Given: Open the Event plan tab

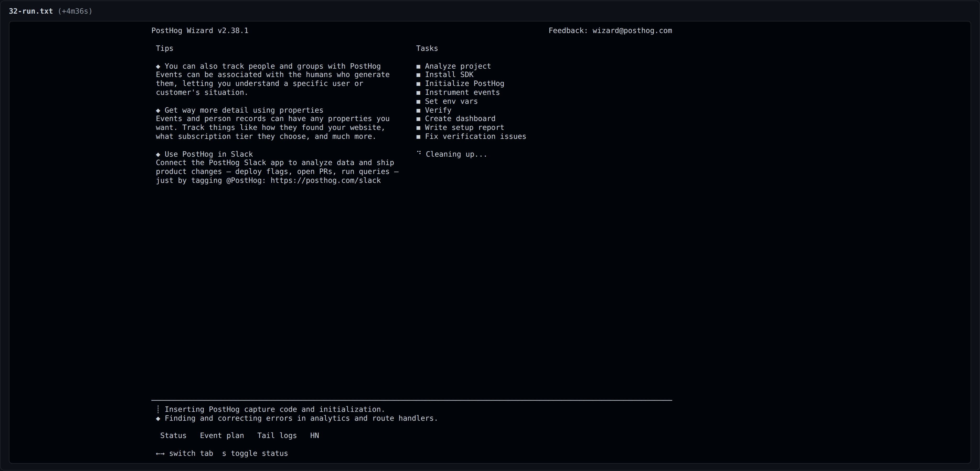Looking at the screenshot, I should pyautogui.click(x=222, y=436).
